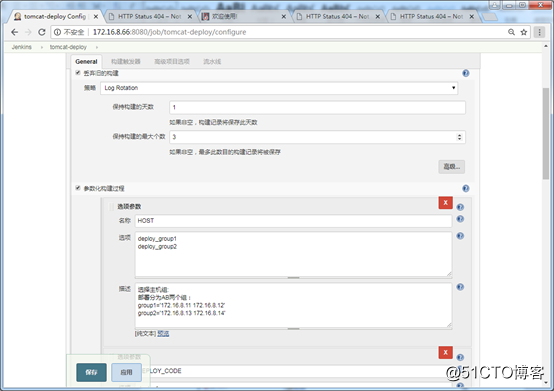Click the apply button next to save

(x=126, y=372)
